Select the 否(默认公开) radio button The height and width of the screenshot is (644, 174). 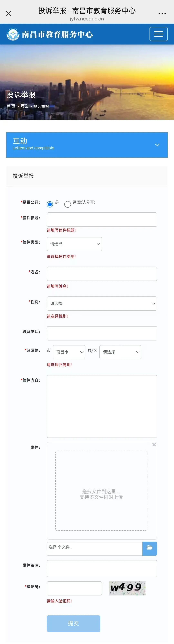click(68, 204)
